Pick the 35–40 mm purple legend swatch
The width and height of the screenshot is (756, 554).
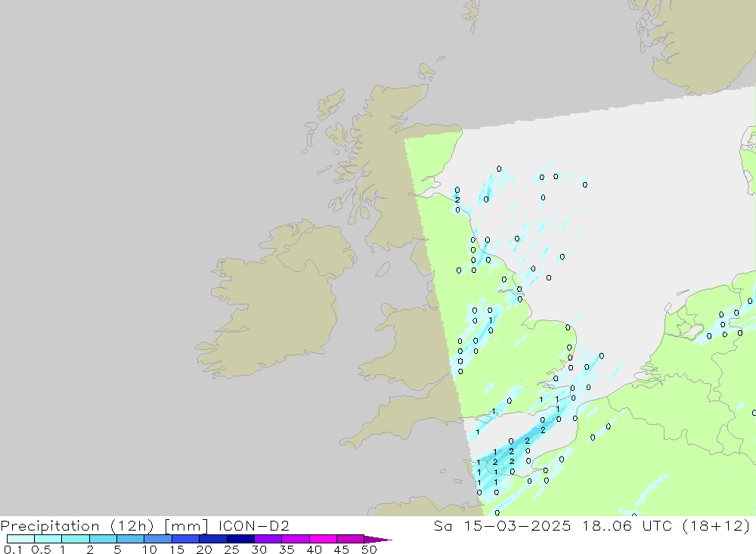(296, 539)
